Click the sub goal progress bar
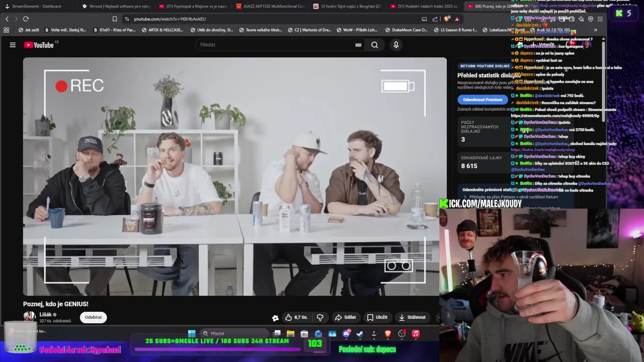 [x=218, y=349]
